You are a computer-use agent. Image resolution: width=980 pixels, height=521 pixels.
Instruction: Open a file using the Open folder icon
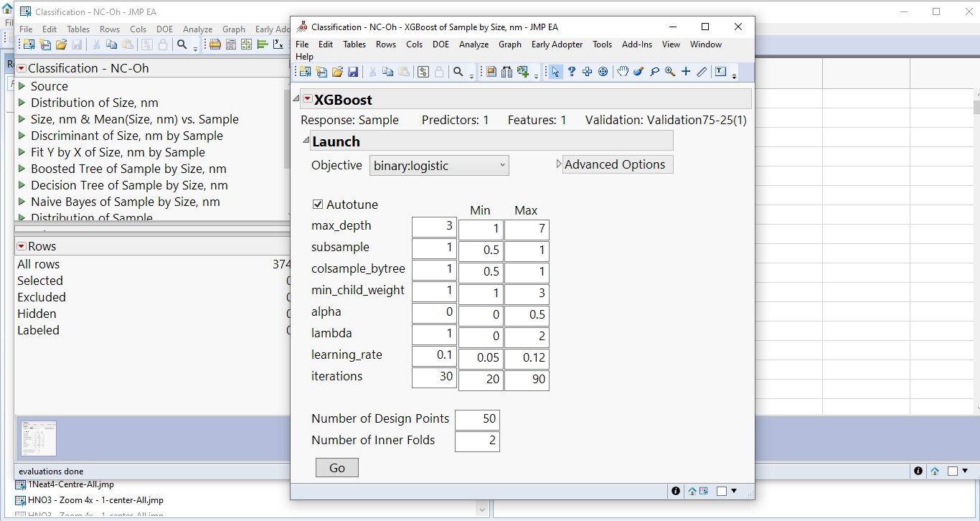336,71
